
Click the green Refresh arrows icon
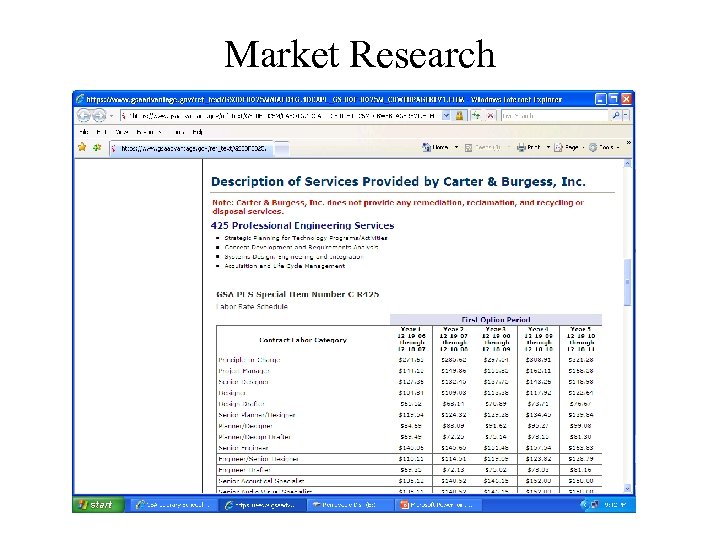coord(476,116)
